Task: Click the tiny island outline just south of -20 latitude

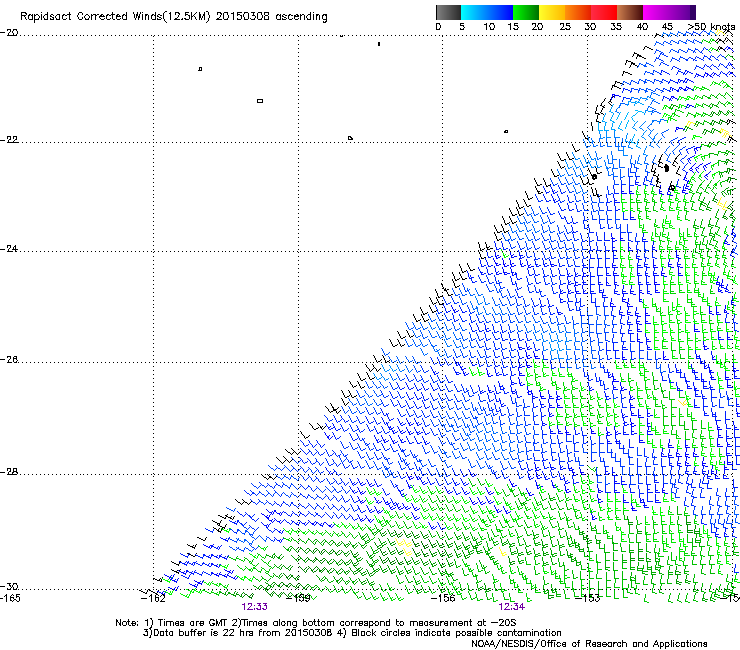Action: 379,44
